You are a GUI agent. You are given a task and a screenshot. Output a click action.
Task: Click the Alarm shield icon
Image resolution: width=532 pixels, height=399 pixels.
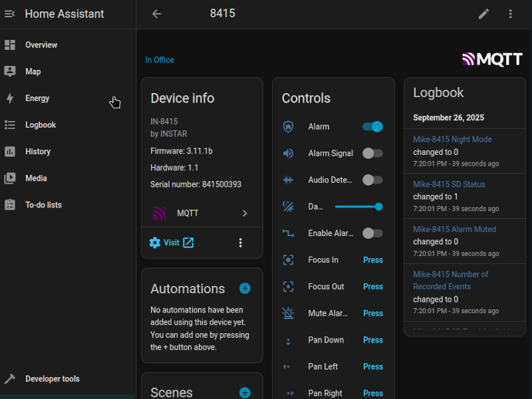coord(288,126)
